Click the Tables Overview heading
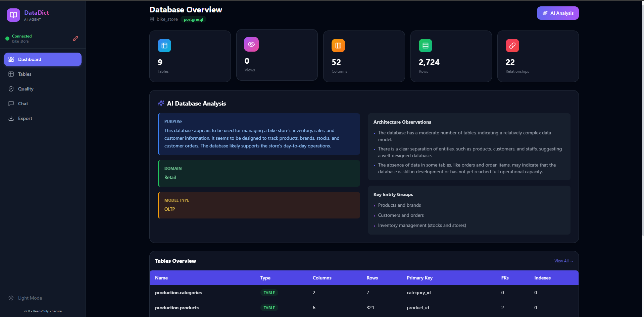644x317 pixels. tap(176, 261)
